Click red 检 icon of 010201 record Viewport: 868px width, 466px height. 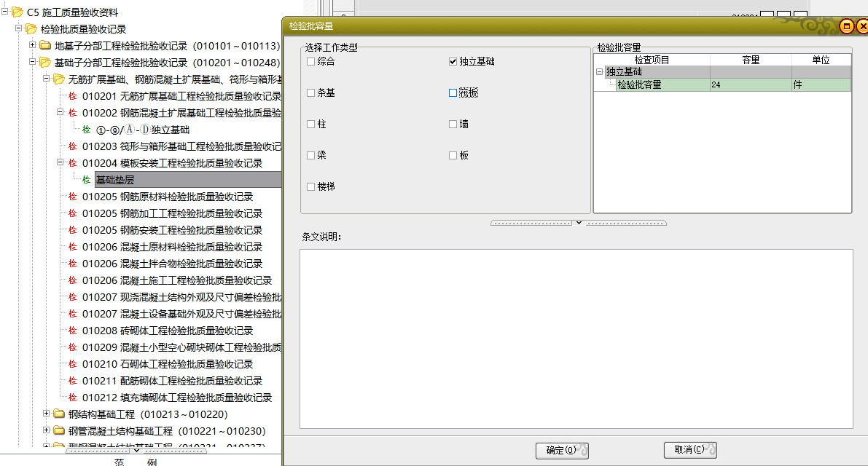73,96
